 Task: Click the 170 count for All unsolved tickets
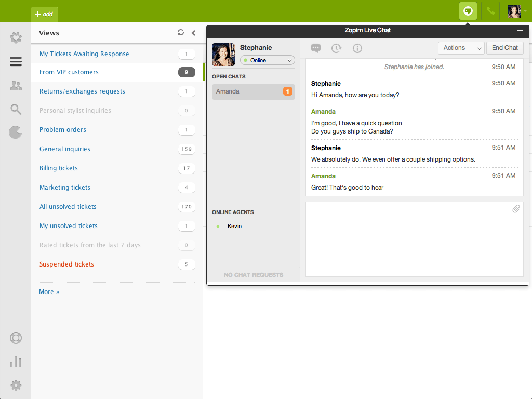pyautogui.click(x=187, y=207)
